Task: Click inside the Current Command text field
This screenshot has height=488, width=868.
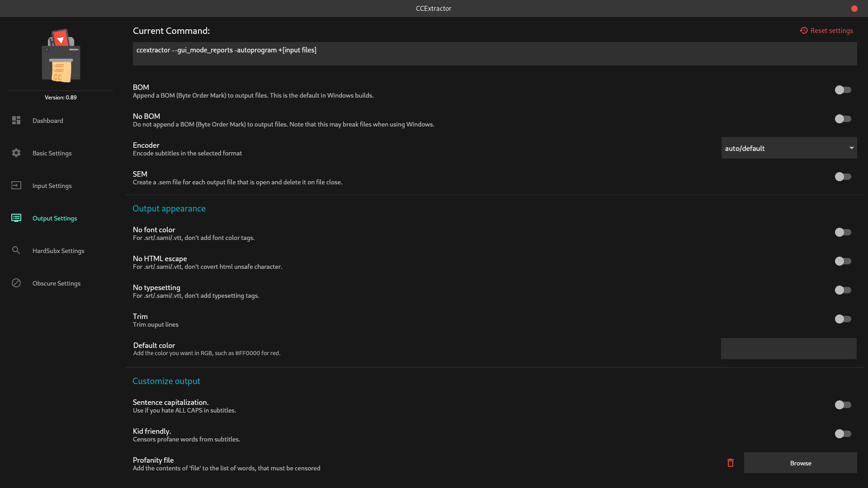Action: tap(494, 53)
